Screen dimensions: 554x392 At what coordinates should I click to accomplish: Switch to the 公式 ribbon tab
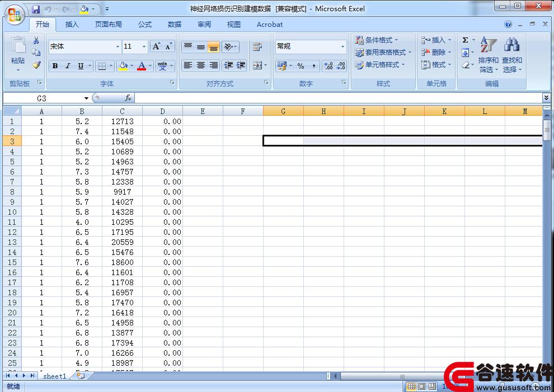145,25
